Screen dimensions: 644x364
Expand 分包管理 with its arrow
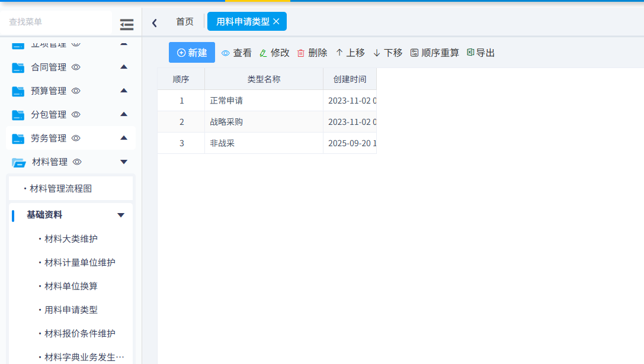coord(124,114)
